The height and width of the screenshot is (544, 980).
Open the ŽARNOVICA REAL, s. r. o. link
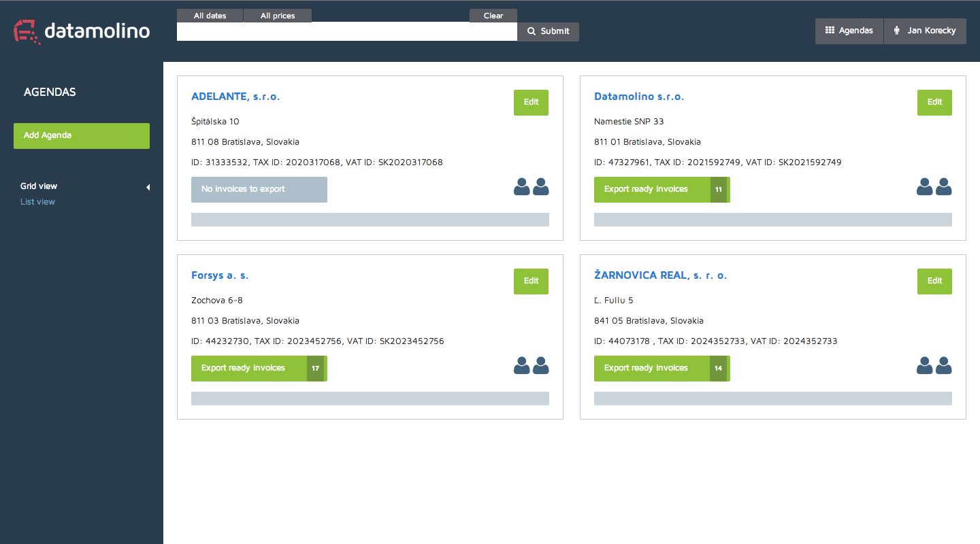point(660,275)
